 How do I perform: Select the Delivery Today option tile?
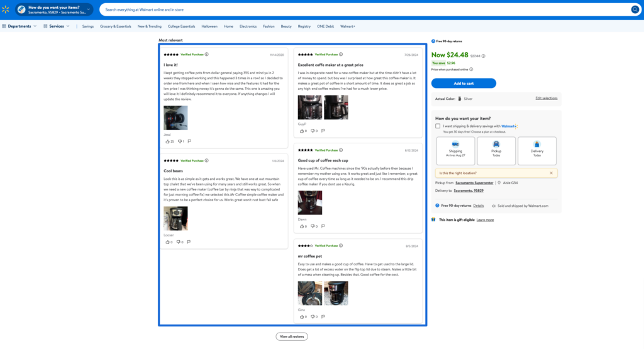coord(537,151)
